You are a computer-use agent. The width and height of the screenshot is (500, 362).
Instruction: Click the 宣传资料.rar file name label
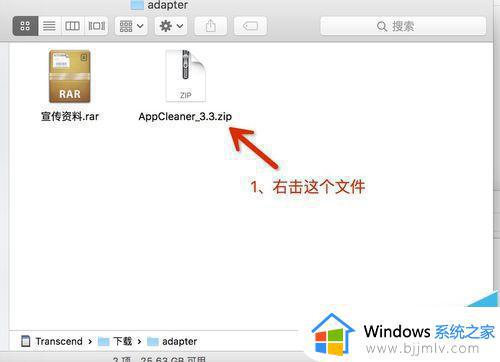coord(70,117)
